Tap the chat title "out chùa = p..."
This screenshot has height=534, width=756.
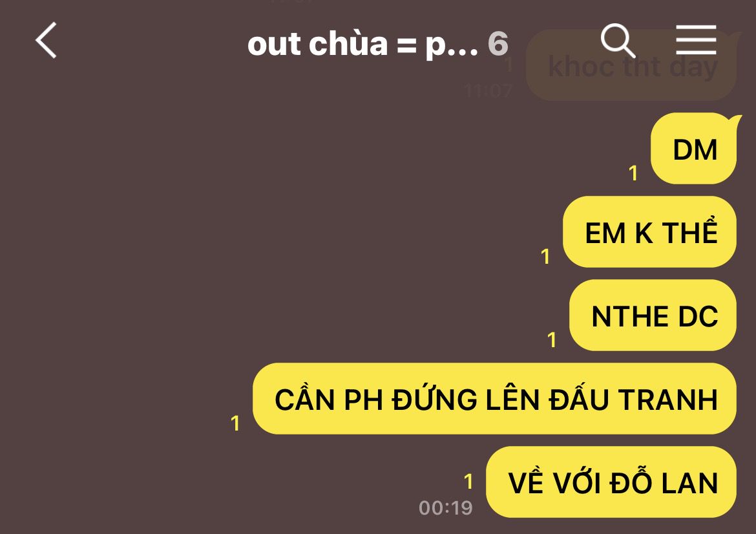[362, 44]
